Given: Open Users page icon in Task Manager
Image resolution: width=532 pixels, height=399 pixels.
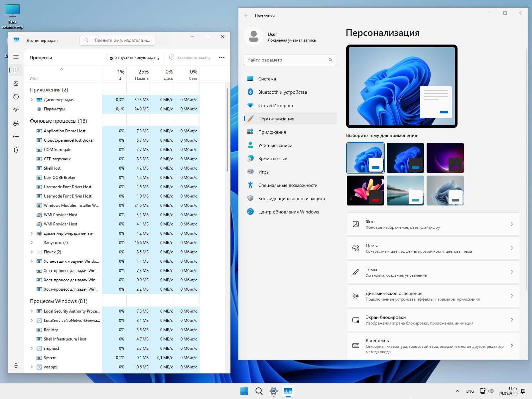Looking at the screenshot, I should pos(16,123).
